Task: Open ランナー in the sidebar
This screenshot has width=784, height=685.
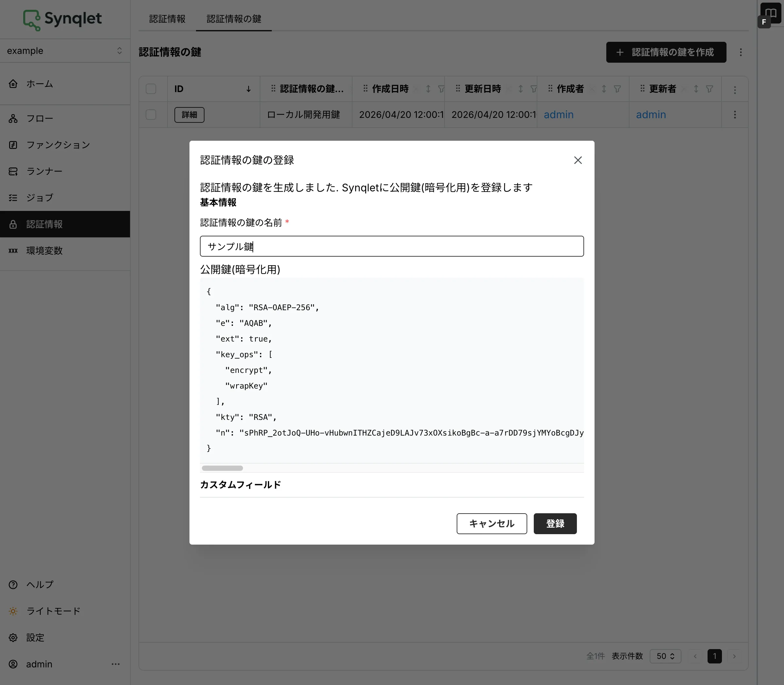Action: (x=65, y=171)
